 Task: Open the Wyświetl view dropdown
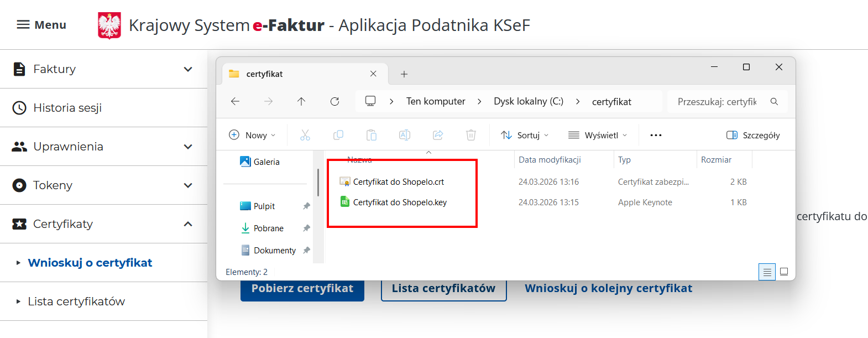coord(598,135)
